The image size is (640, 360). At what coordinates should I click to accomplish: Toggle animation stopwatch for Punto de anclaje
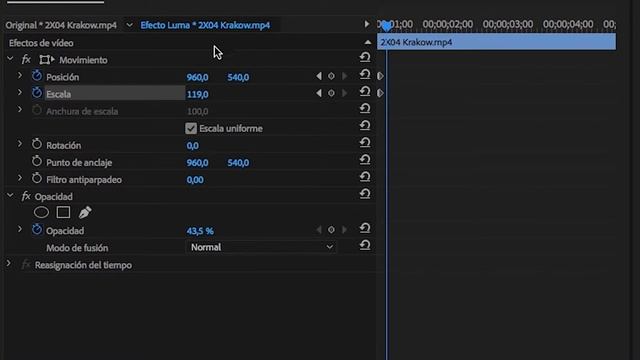(37, 161)
